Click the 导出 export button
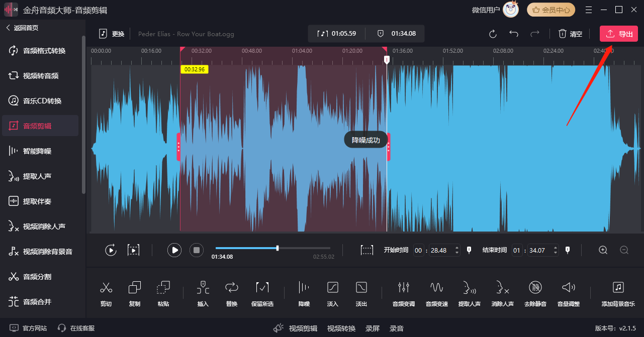 point(618,34)
